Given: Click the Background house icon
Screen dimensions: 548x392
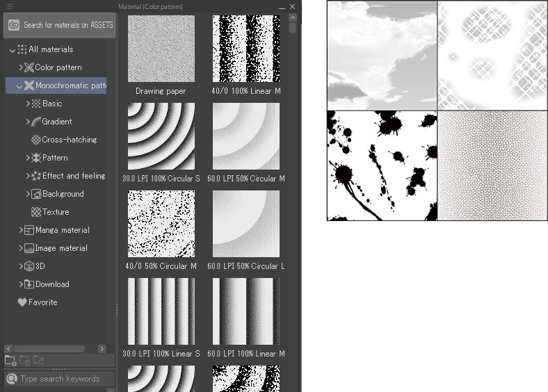Looking at the screenshot, I should pos(36,194).
